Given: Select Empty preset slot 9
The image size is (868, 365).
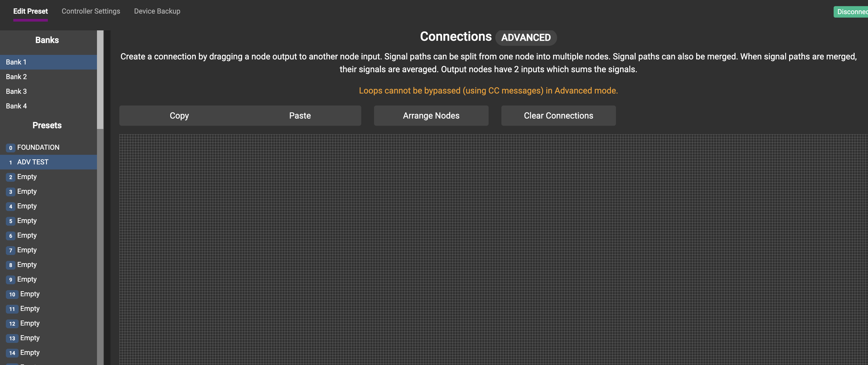Looking at the screenshot, I should 27,279.
